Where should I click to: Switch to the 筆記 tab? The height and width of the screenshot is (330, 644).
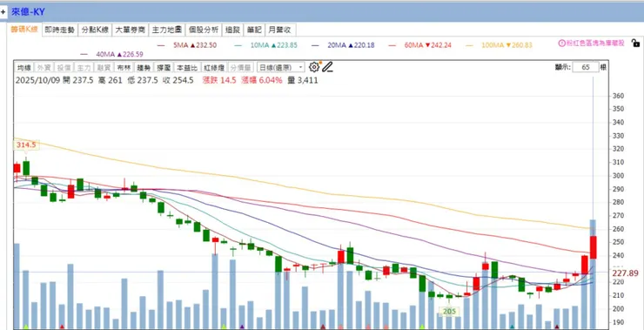254,30
